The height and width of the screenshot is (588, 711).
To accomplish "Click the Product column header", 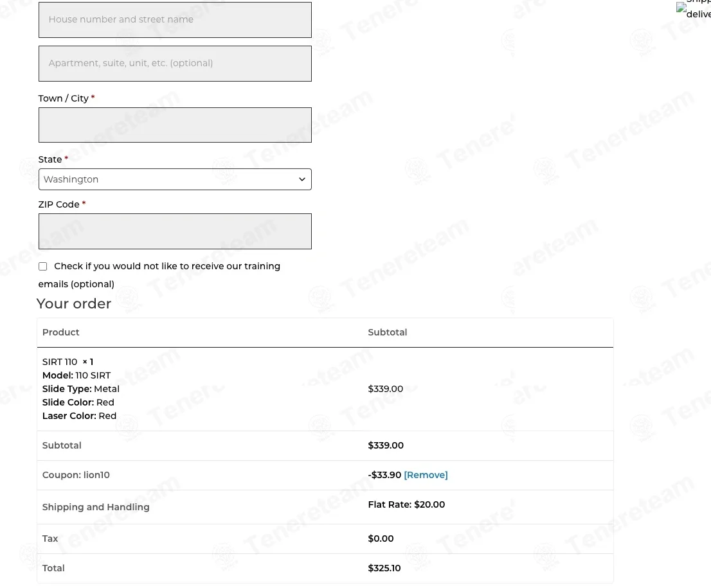I will (x=61, y=332).
